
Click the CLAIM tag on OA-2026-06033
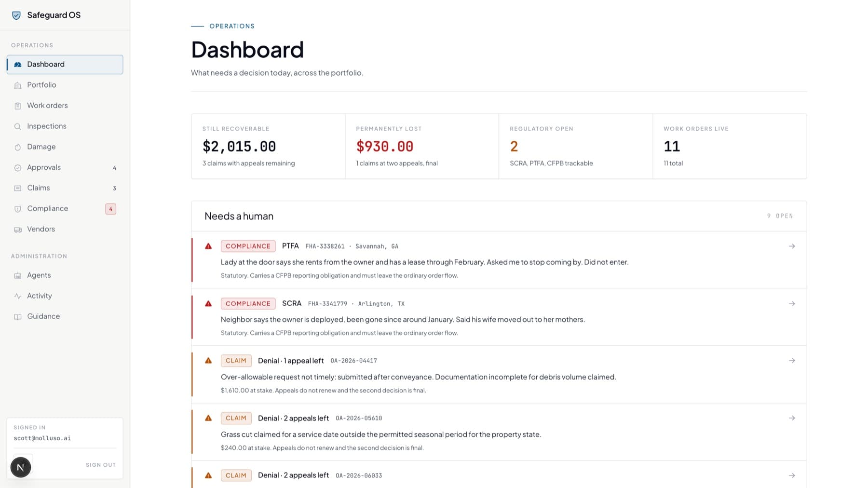coord(236,475)
